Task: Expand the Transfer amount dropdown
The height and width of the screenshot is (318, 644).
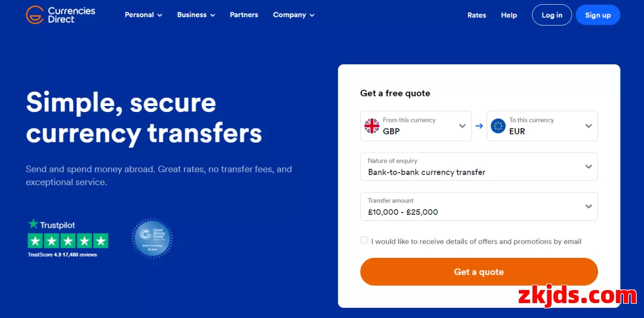Action: tap(479, 207)
